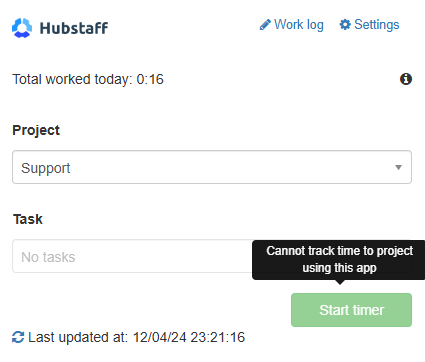This screenshot has width=425, height=362.
Task: Click the Total worked today label
Action: pos(72,79)
